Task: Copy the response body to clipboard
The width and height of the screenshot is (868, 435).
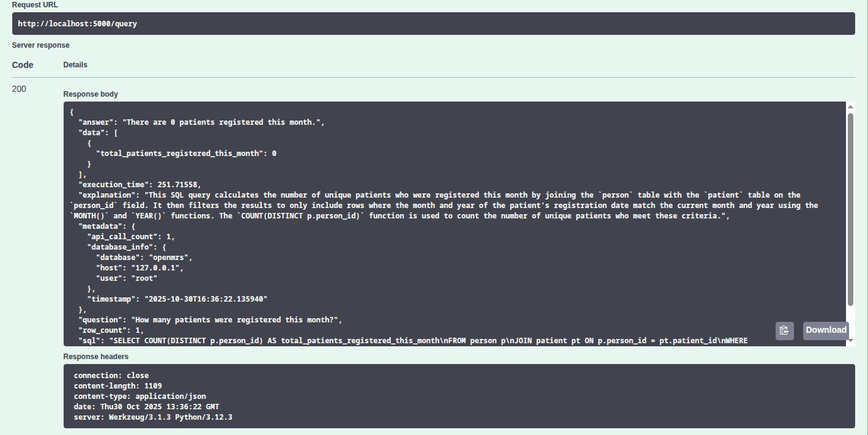Action: pos(784,330)
